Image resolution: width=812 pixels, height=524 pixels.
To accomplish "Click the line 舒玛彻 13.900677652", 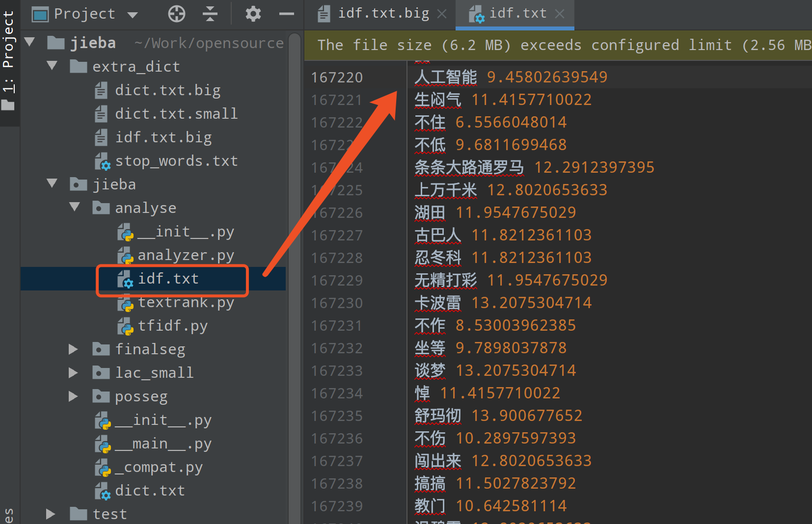I will click(x=498, y=416).
